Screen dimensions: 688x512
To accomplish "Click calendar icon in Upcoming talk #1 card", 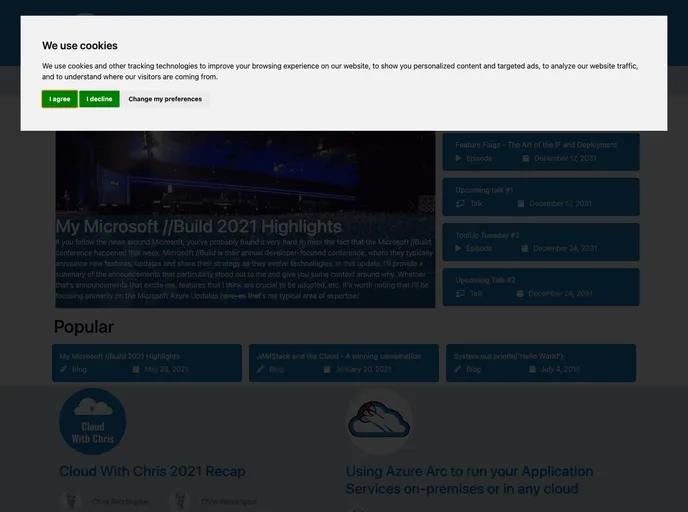I will coord(521,204).
